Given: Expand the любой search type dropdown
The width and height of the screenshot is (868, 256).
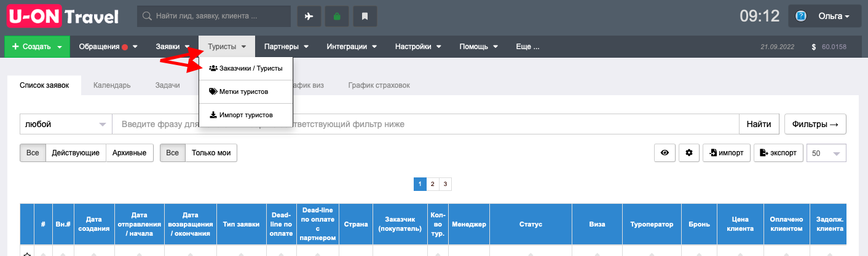Looking at the screenshot, I should [66, 124].
